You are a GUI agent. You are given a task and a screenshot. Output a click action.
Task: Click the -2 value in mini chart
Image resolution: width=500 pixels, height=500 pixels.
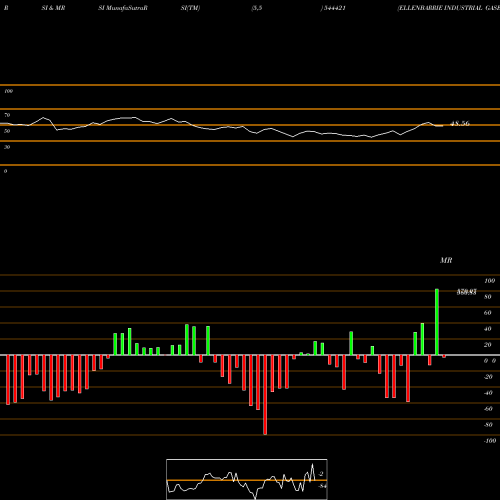[x=321, y=474]
